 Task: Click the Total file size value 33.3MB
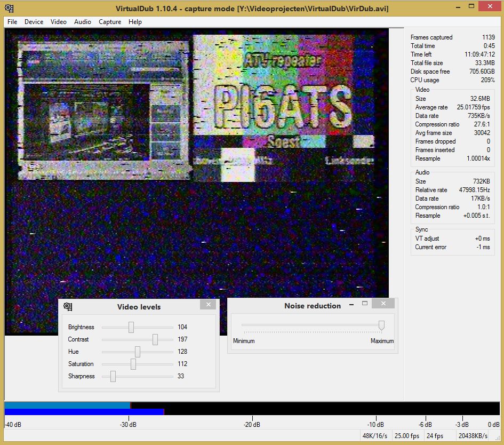(485, 63)
